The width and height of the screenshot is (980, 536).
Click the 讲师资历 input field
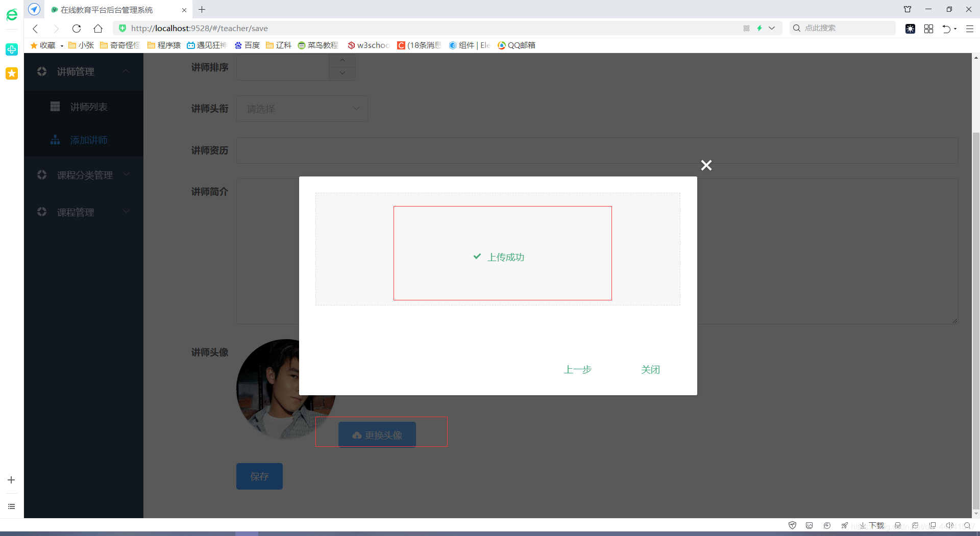[x=597, y=150]
